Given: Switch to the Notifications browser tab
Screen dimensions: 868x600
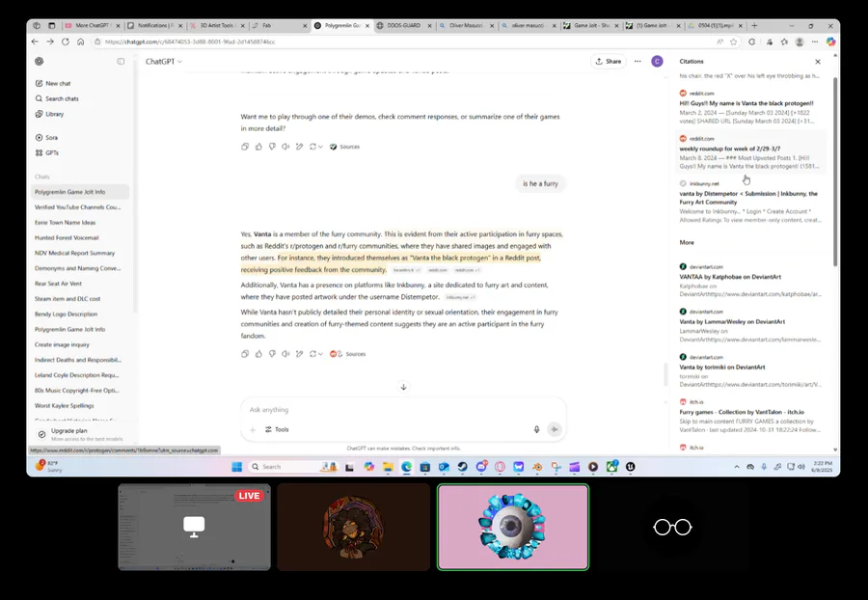Looking at the screenshot, I should 155,25.
